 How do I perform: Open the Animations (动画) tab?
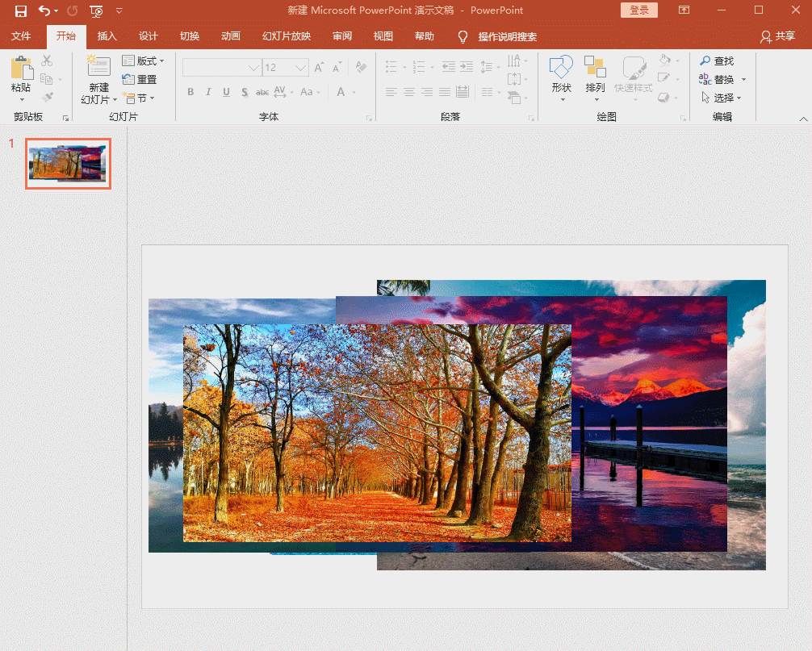230,37
